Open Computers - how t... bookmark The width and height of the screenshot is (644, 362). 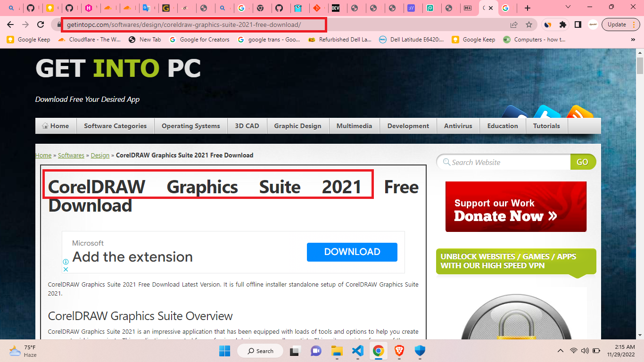click(534, 40)
